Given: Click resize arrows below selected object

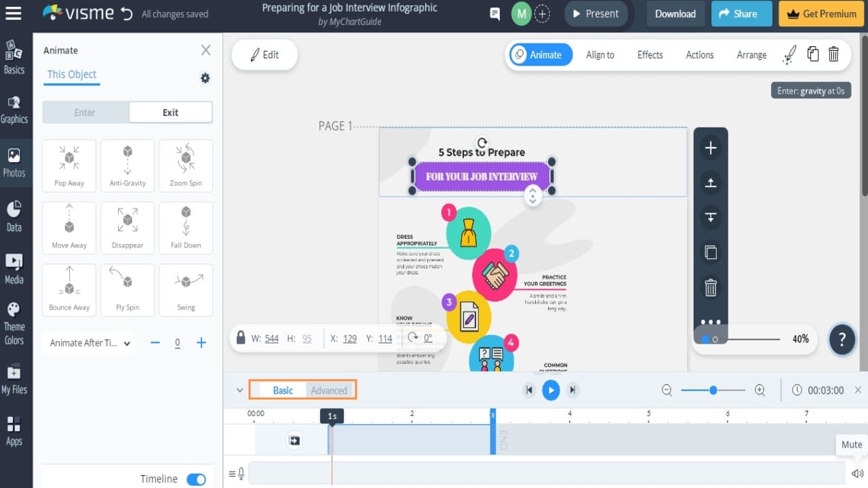Looking at the screenshot, I should [x=532, y=197].
